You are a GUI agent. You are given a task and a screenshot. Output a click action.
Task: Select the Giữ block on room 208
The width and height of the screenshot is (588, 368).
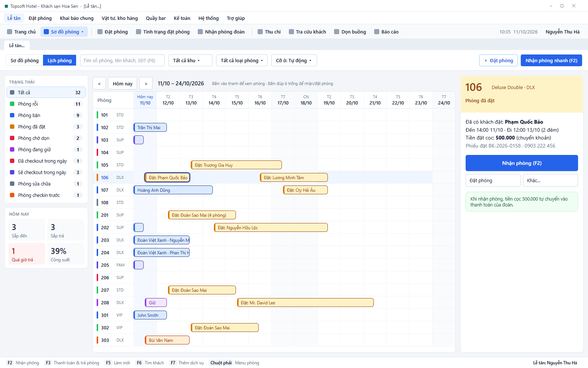click(156, 302)
